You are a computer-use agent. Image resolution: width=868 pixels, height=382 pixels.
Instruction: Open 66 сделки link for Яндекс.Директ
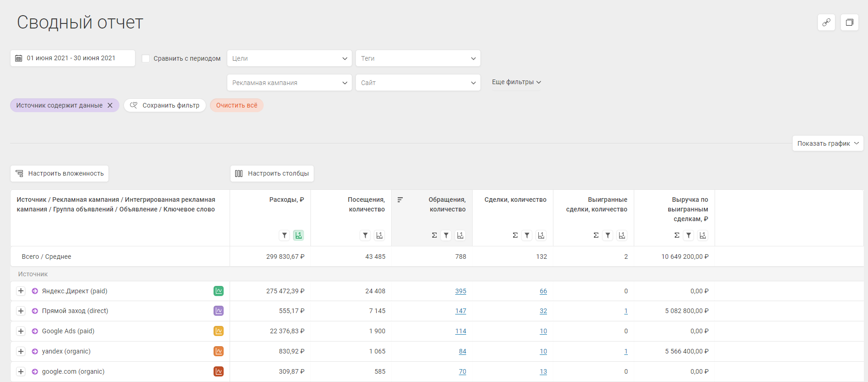pos(543,291)
